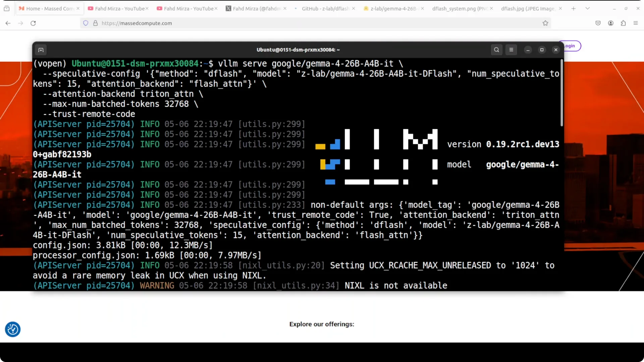644x362 pixels.
Task: Click the tracking protection shield icon
Action: pyautogui.click(x=86, y=23)
